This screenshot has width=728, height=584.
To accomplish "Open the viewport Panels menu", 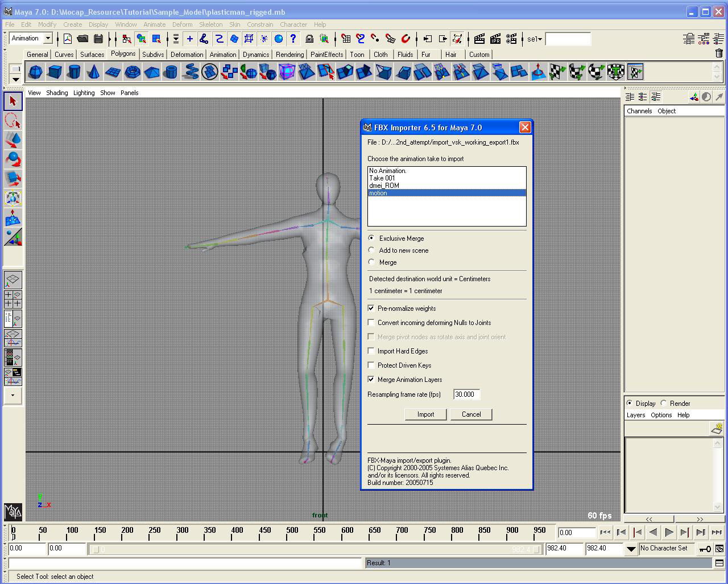I will (x=129, y=93).
